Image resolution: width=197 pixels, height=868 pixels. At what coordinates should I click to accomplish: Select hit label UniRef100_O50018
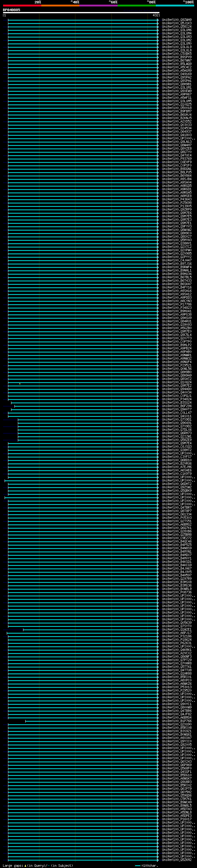click(177, 108)
